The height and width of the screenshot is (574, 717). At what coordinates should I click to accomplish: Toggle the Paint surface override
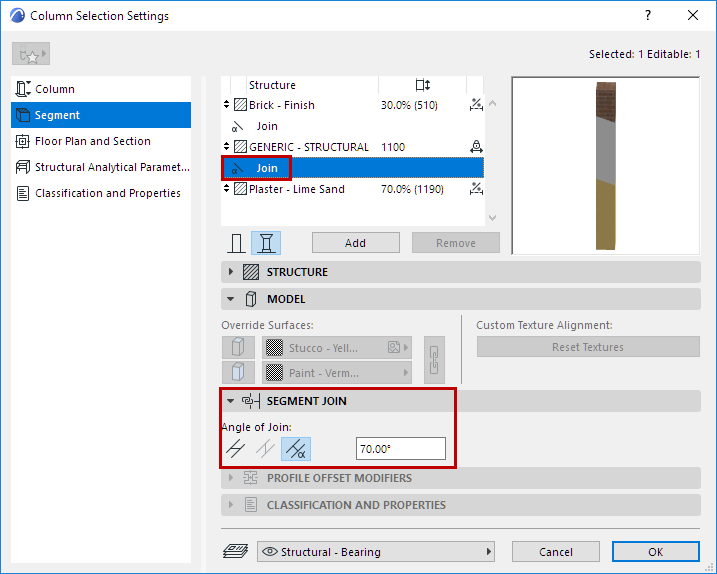tap(238, 372)
